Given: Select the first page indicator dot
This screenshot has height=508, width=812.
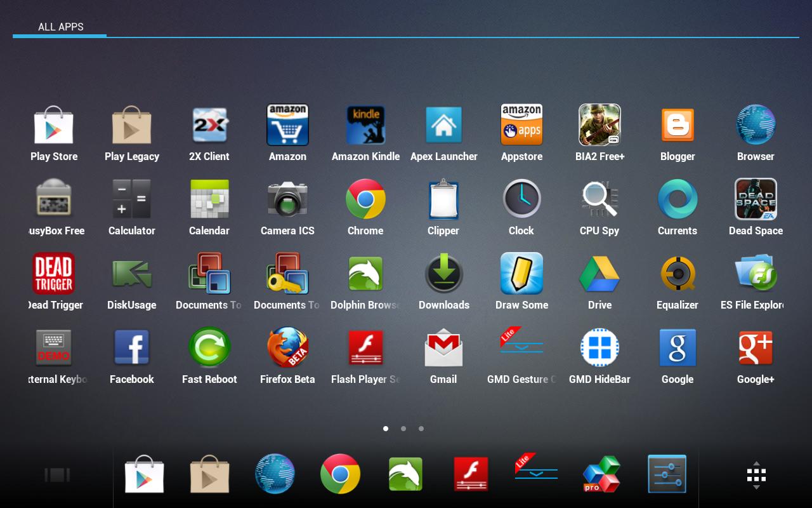Looking at the screenshot, I should point(386,429).
